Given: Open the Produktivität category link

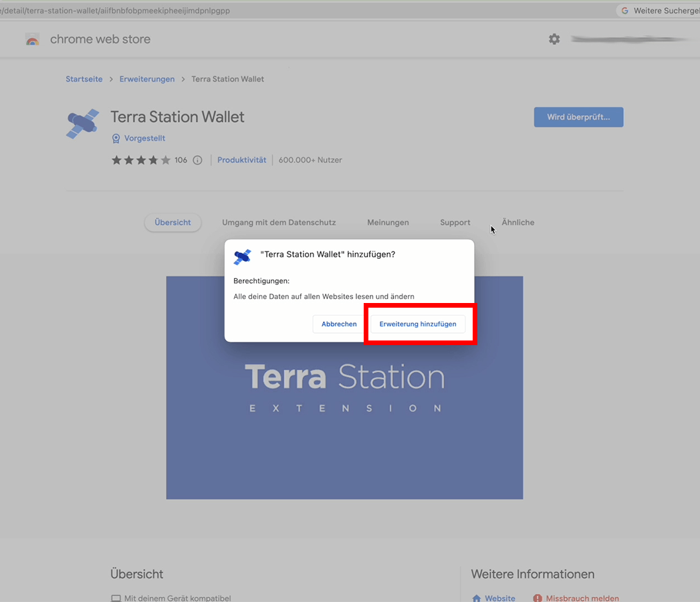Looking at the screenshot, I should point(241,160).
